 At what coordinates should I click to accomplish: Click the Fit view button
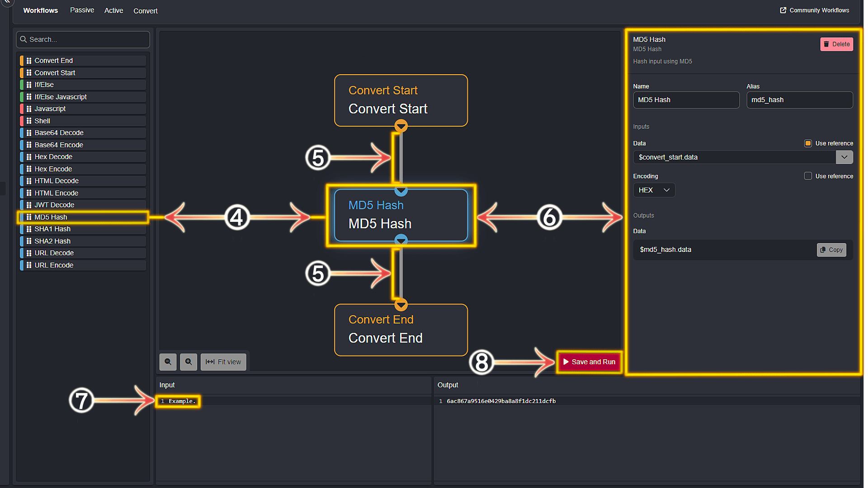223,362
